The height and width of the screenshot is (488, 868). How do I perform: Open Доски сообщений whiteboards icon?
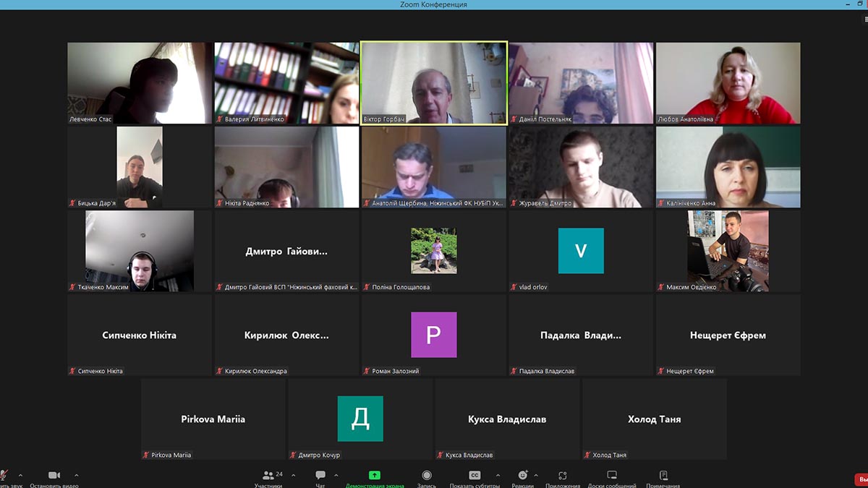coord(612,475)
